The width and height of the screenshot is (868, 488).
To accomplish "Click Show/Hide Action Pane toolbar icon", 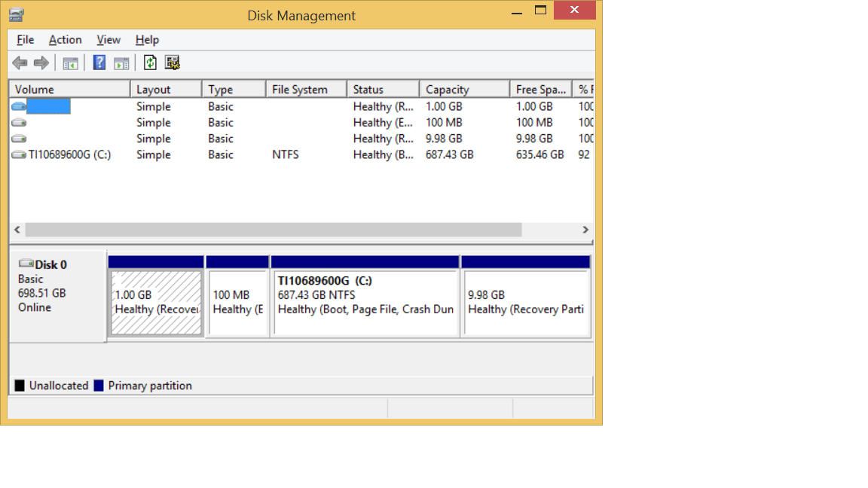I will pyautogui.click(x=121, y=63).
